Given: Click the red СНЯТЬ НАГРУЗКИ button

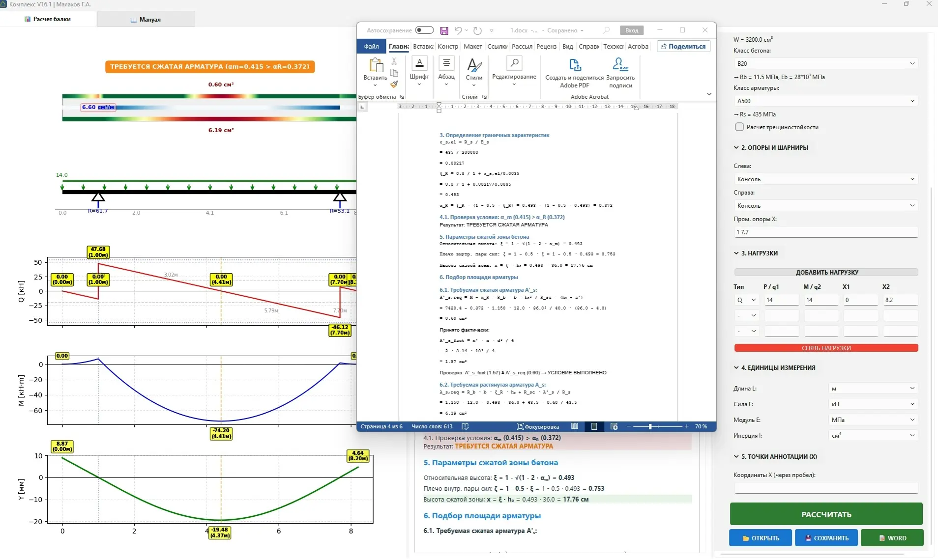Looking at the screenshot, I should [826, 348].
